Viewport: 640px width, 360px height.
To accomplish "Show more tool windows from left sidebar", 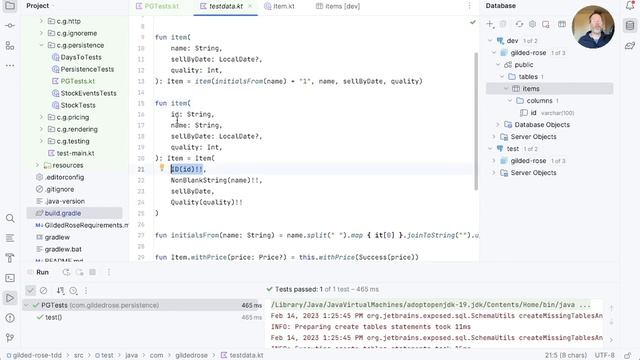I will pyautogui.click(x=10, y=65).
